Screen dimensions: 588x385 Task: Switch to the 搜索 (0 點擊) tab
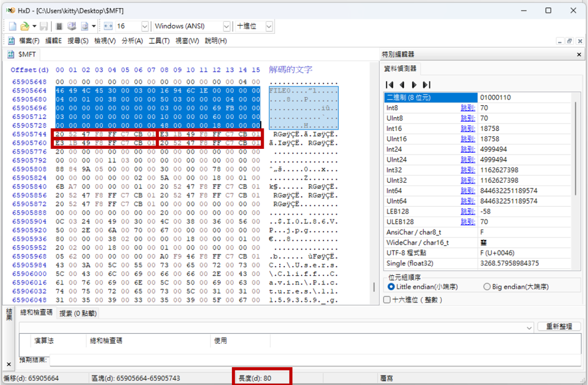78,313
